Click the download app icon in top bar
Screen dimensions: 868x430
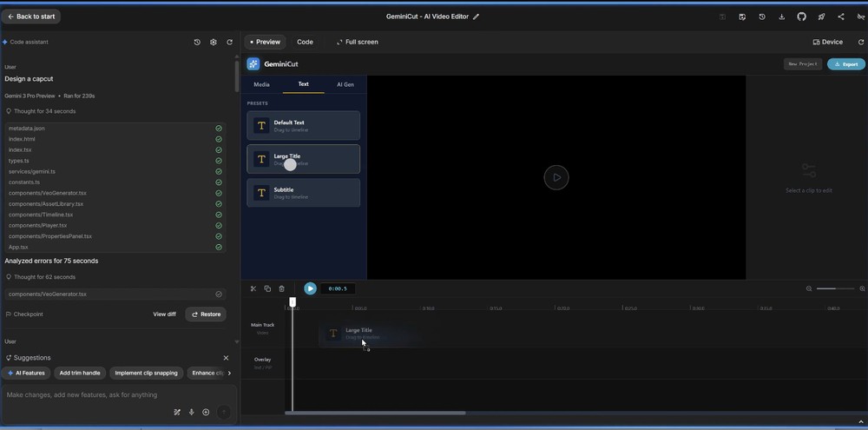coord(781,17)
